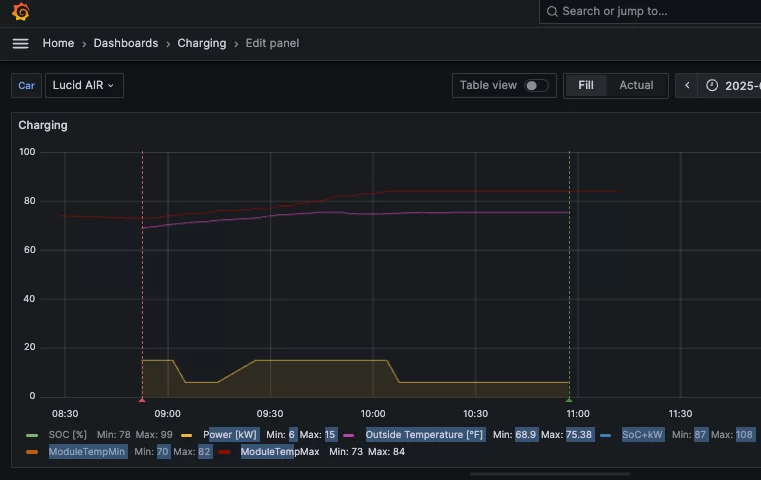Image resolution: width=761 pixels, height=480 pixels.
Task: Click dark red ModuleTempMax color swatch
Action: coord(224,452)
